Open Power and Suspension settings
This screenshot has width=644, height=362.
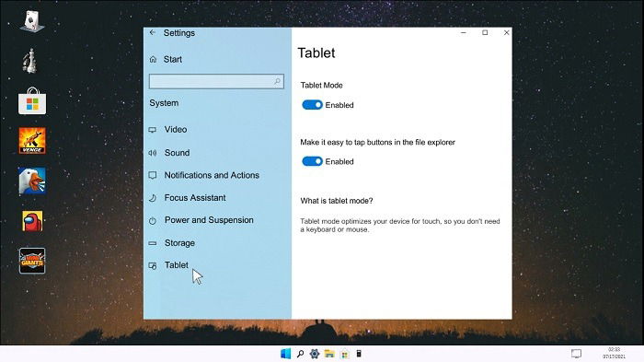[x=209, y=220]
